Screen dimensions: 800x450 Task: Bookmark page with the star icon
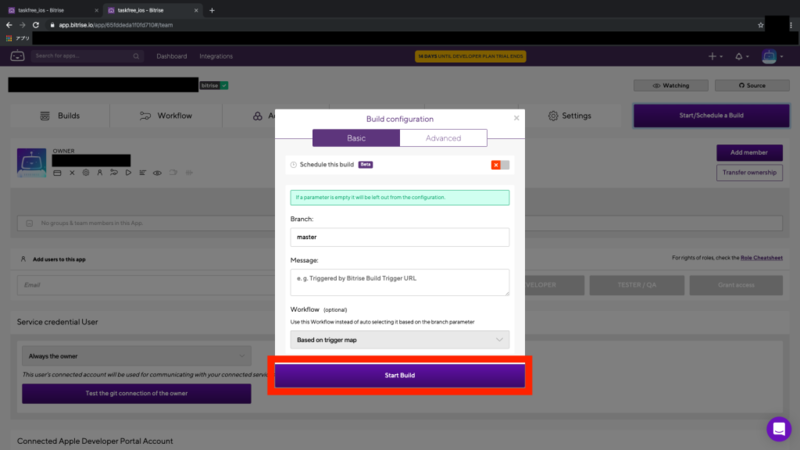761,24
